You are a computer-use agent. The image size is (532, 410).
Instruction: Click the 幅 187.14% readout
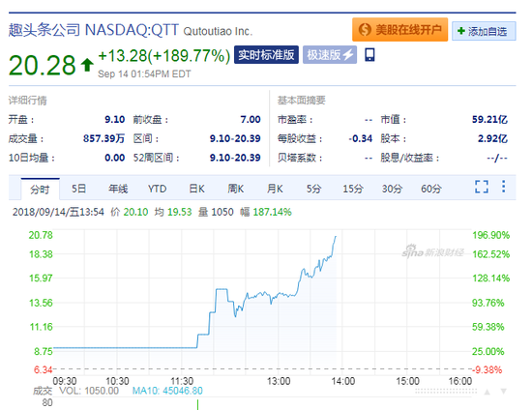pyautogui.click(x=266, y=212)
